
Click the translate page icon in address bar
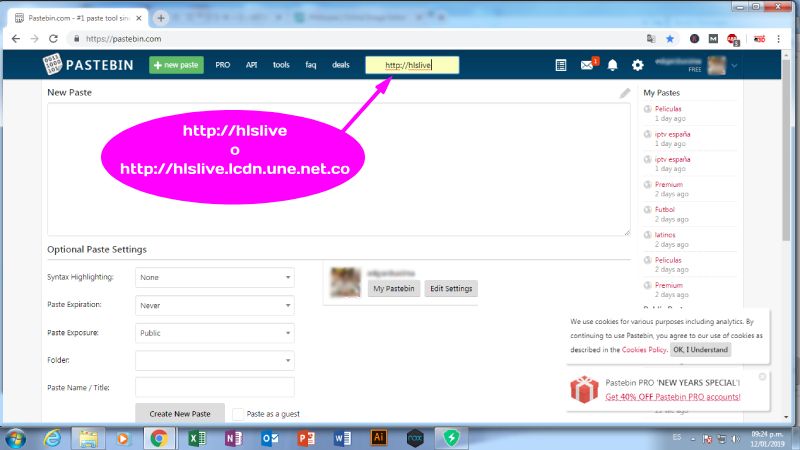651,39
